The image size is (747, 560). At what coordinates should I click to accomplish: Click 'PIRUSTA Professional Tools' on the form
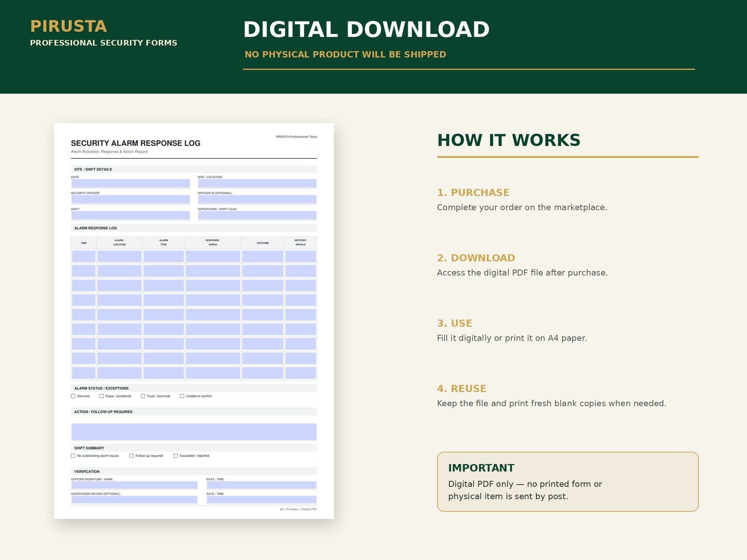(296, 136)
